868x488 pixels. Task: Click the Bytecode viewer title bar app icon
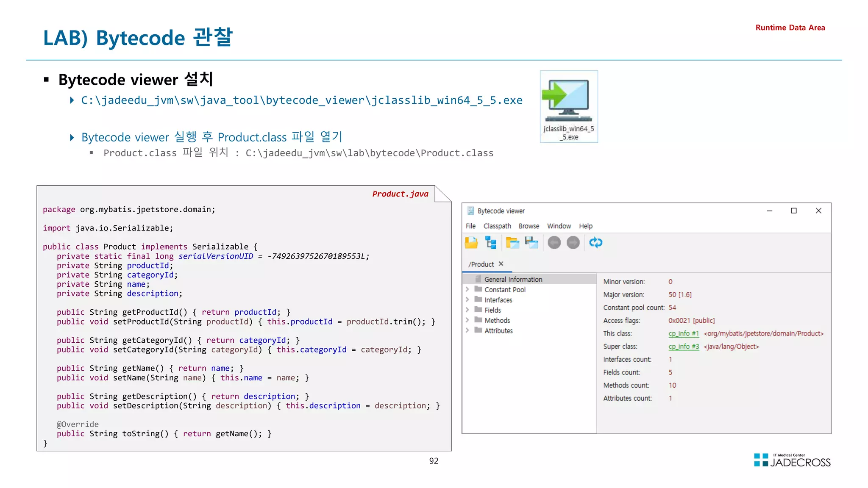(470, 211)
